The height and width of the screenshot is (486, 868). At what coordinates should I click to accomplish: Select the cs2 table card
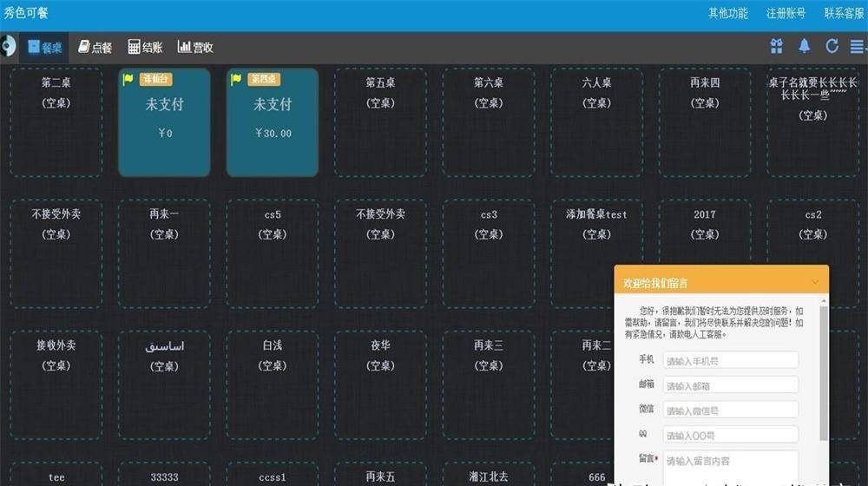[812, 233]
